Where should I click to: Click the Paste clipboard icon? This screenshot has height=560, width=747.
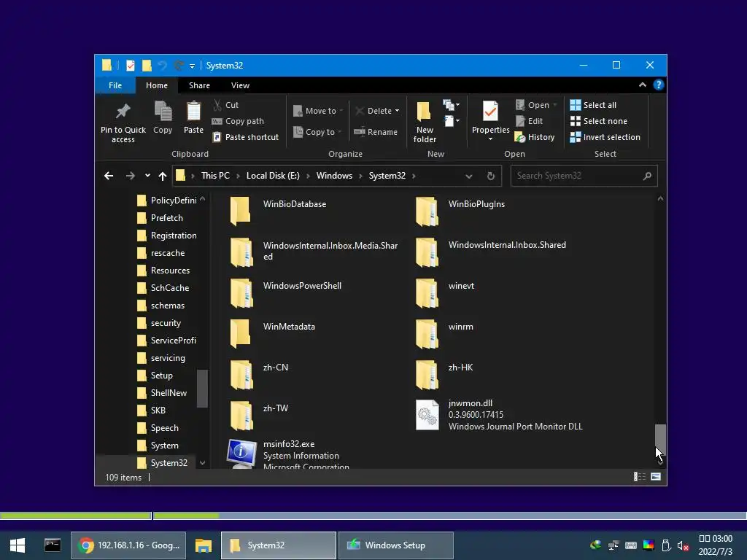193,112
